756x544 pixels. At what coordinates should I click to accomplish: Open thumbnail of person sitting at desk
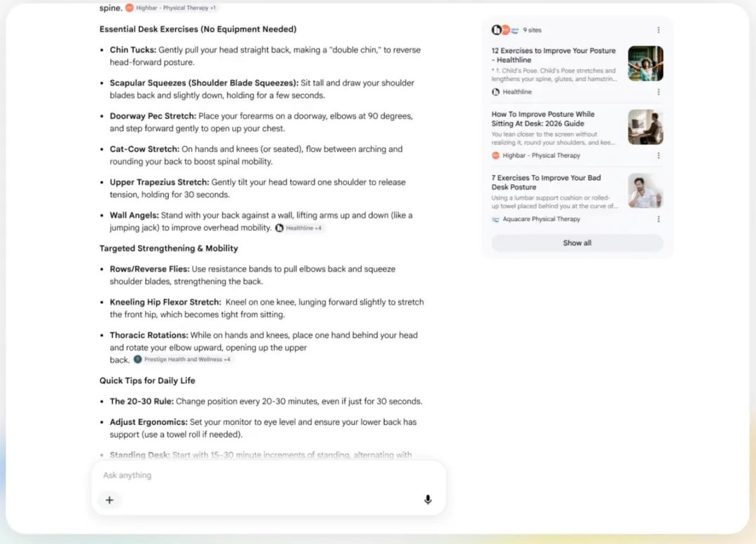pyautogui.click(x=645, y=127)
